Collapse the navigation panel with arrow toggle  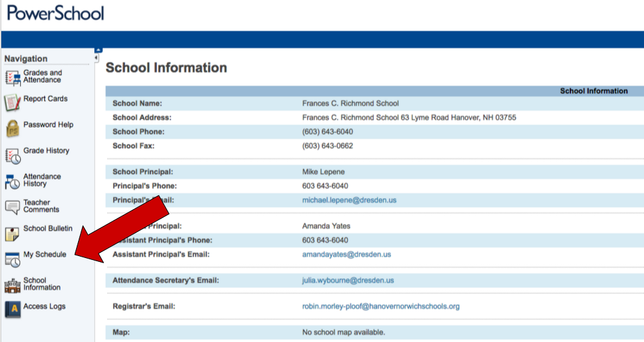pyautogui.click(x=96, y=58)
